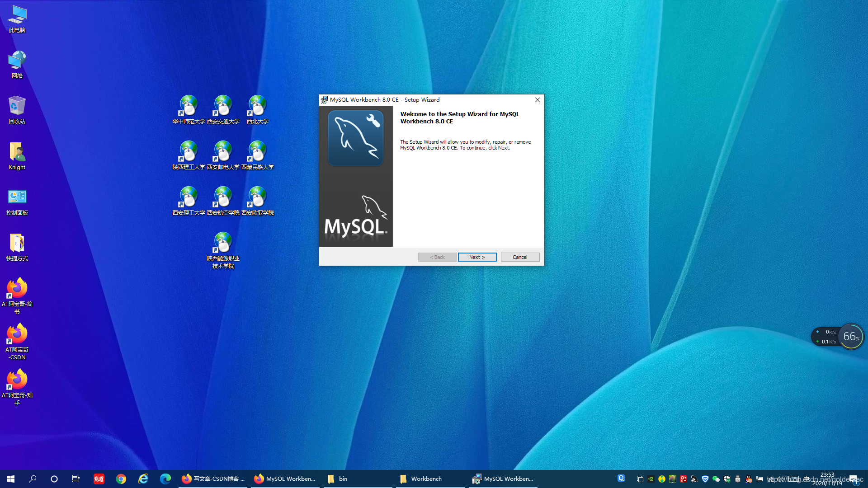This screenshot has width=868, height=488.
Task: Switch to MySQL Workbench installer taskbar item
Action: pos(503,479)
